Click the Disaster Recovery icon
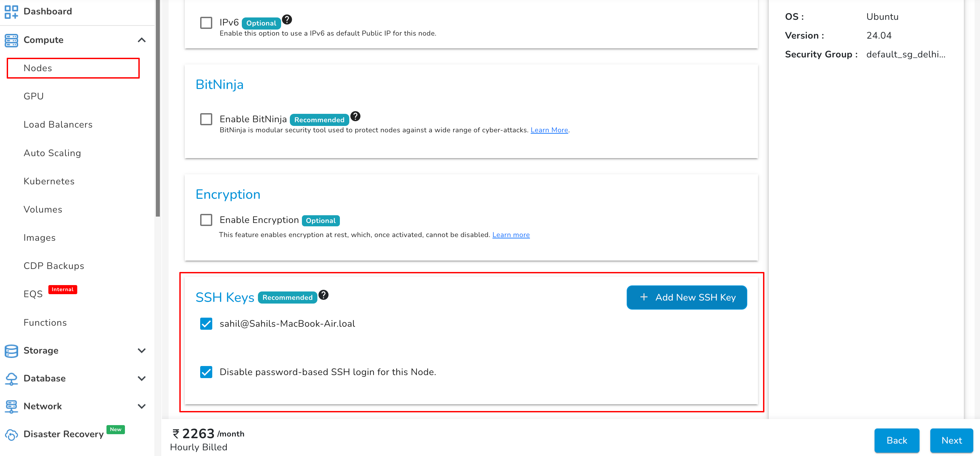 coord(11,434)
